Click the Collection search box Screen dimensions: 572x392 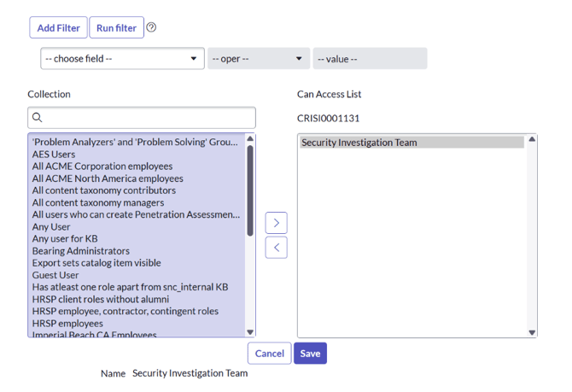click(x=142, y=118)
